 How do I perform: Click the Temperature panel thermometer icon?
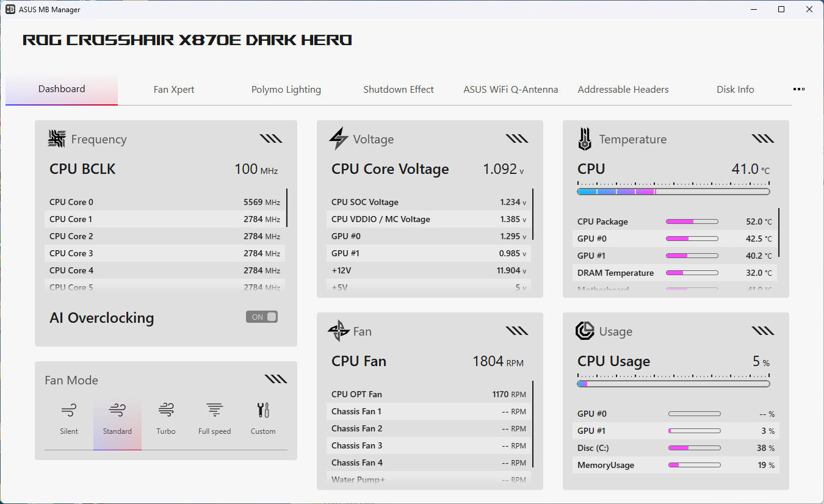tap(585, 139)
